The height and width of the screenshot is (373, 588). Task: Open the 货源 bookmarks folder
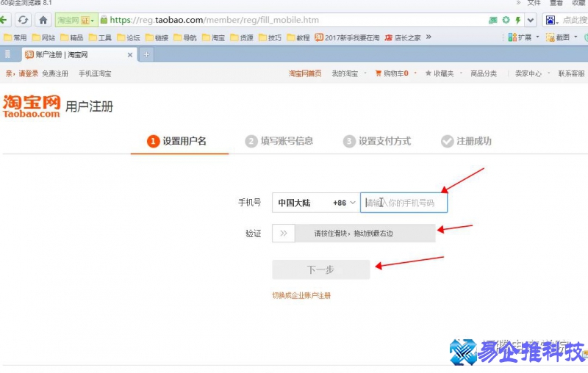(x=242, y=37)
